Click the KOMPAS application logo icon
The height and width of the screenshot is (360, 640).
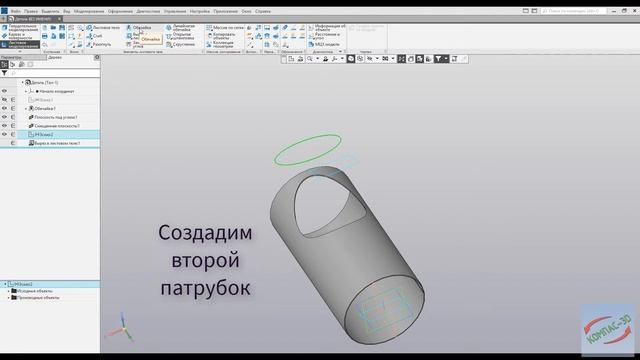(x=4, y=11)
